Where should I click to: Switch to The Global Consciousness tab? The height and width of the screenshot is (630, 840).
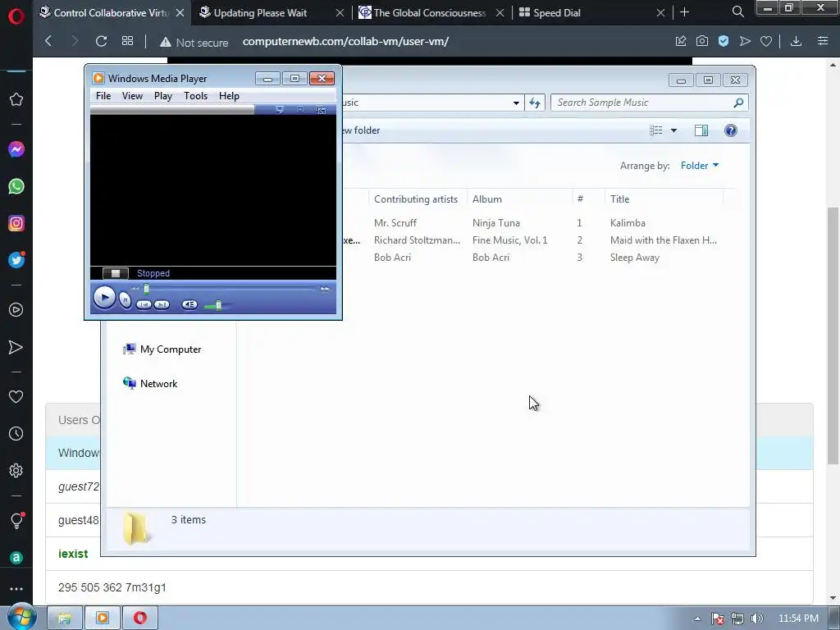point(430,13)
